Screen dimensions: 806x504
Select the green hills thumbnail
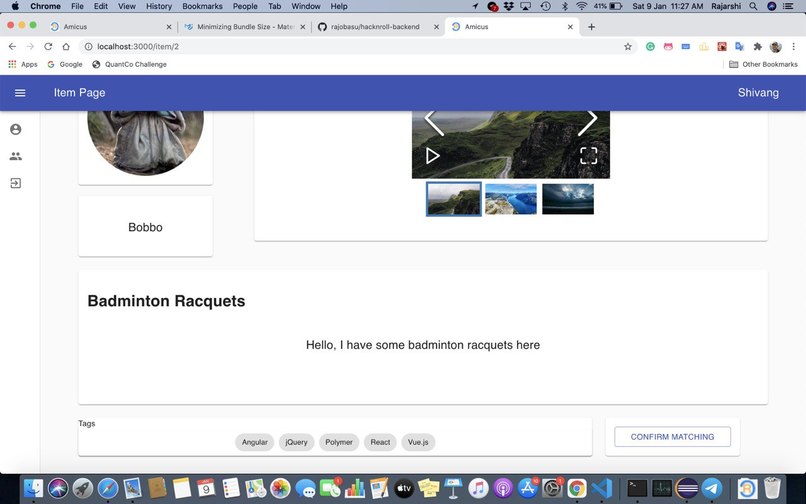coord(454,199)
